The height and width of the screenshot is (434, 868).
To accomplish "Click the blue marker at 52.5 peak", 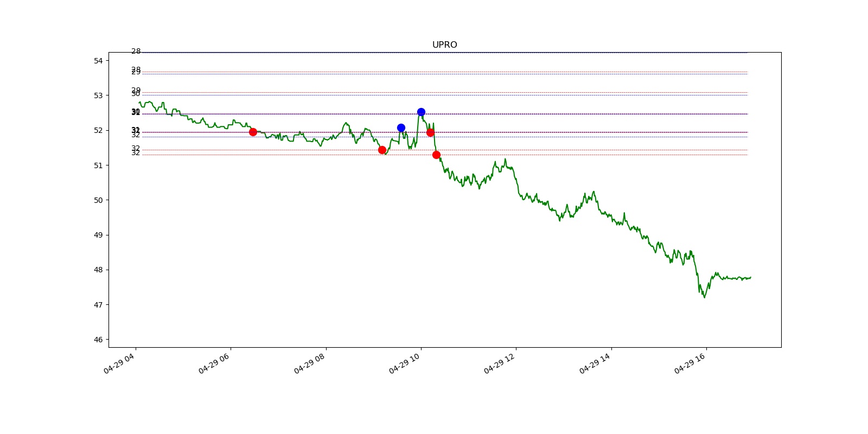I will [x=421, y=112].
